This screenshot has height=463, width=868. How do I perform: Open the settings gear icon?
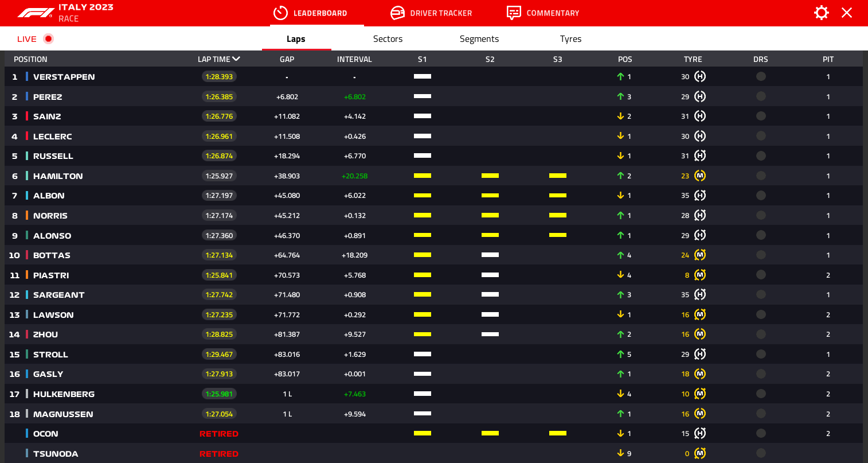tap(822, 13)
